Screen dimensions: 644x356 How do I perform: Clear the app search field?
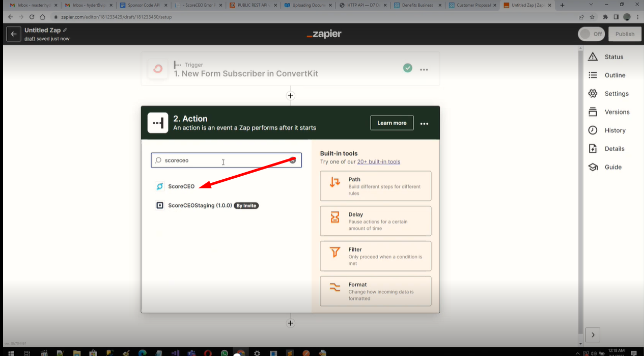pyautogui.click(x=293, y=160)
